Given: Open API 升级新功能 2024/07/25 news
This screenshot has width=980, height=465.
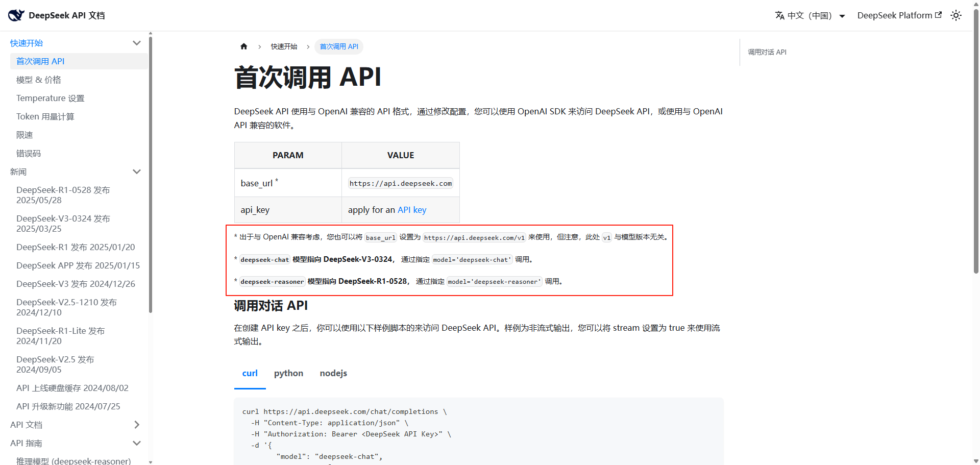Looking at the screenshot, I should click(68, 406).
